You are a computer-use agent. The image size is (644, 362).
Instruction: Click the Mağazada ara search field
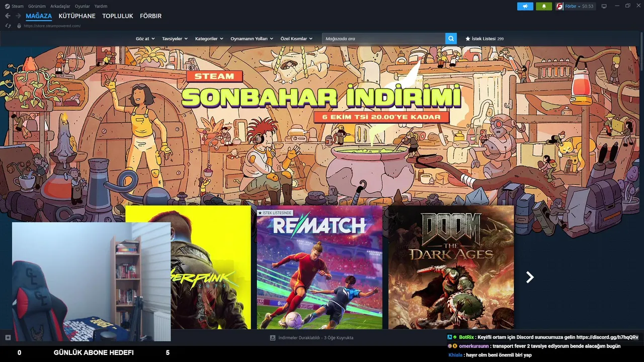click(383, 38)
